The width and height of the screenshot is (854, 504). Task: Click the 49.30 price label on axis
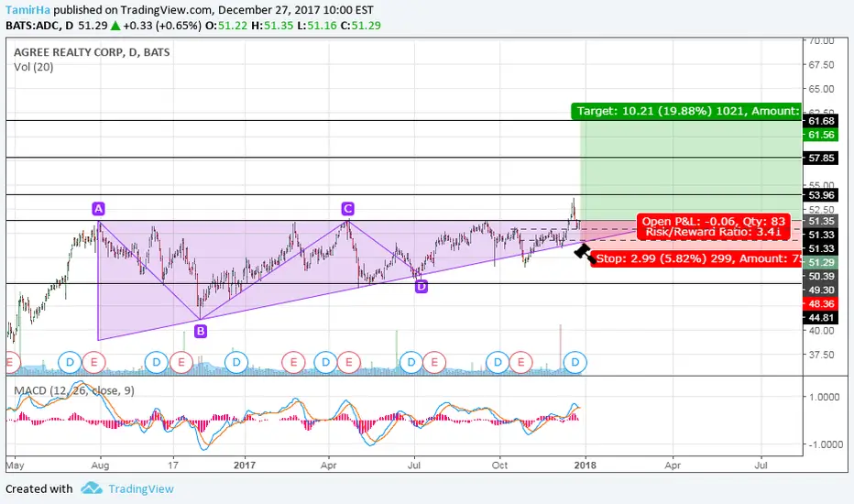[821, 290]
